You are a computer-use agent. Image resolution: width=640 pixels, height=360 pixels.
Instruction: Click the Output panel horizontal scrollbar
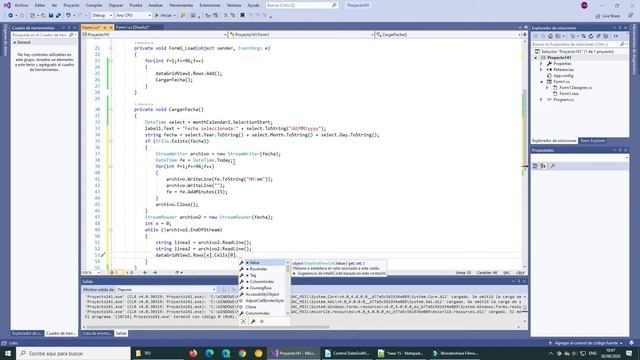(x=208, y=327)
